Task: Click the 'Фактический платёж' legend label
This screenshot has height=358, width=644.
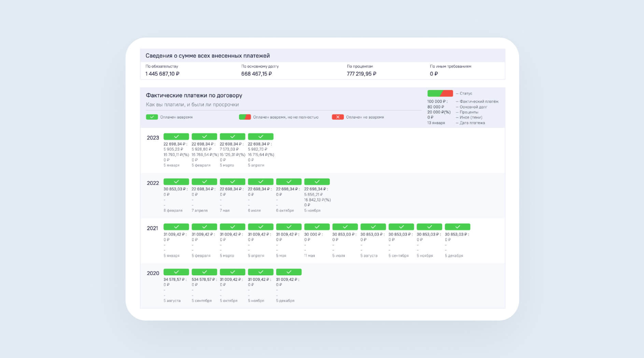Action: 479,101
